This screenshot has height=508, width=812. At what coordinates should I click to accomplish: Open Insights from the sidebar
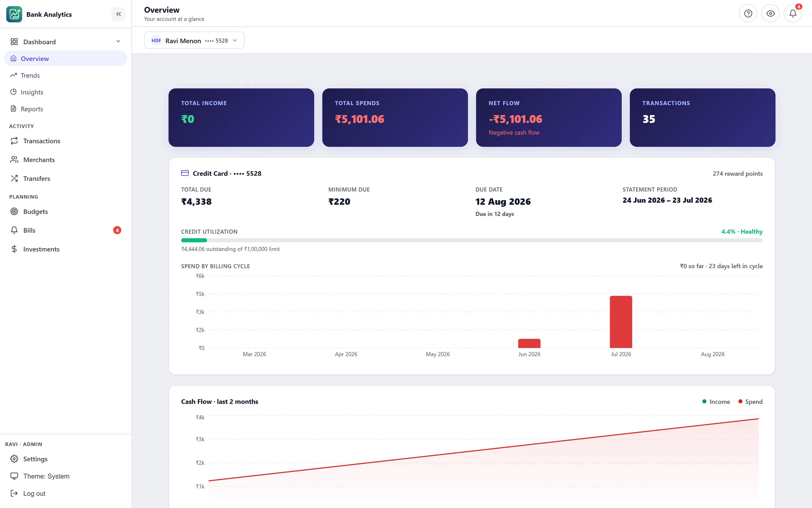tap(66, 92)
